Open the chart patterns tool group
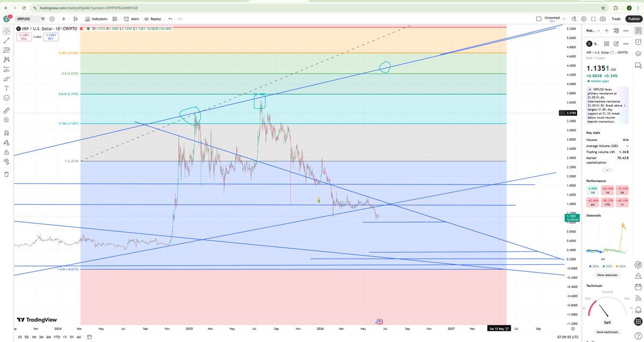This screenshot has height=342, width=644. point(6,60)
